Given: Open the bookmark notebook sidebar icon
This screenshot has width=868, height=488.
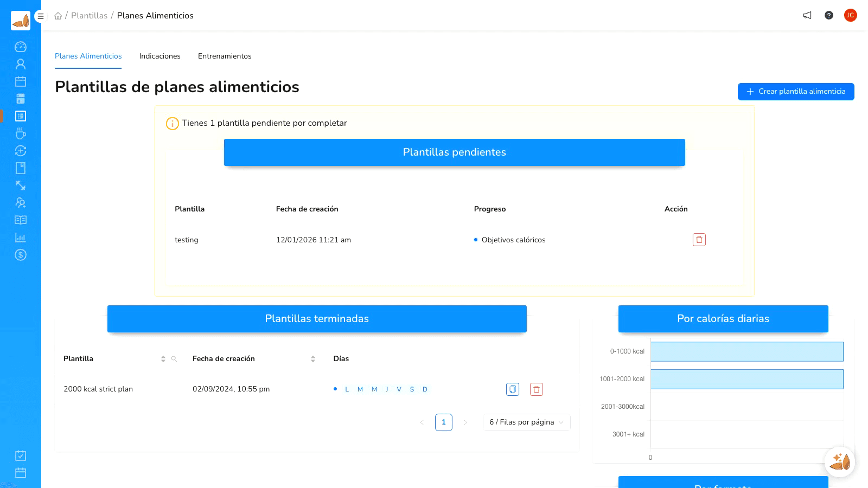Looking at the screenshot, I should click(21, 168).
